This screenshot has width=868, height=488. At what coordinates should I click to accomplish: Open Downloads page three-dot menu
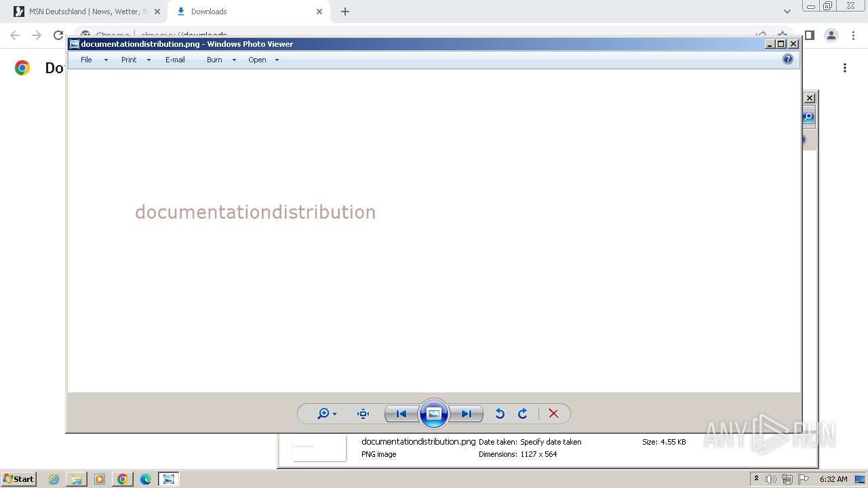[x=845, y=68]
